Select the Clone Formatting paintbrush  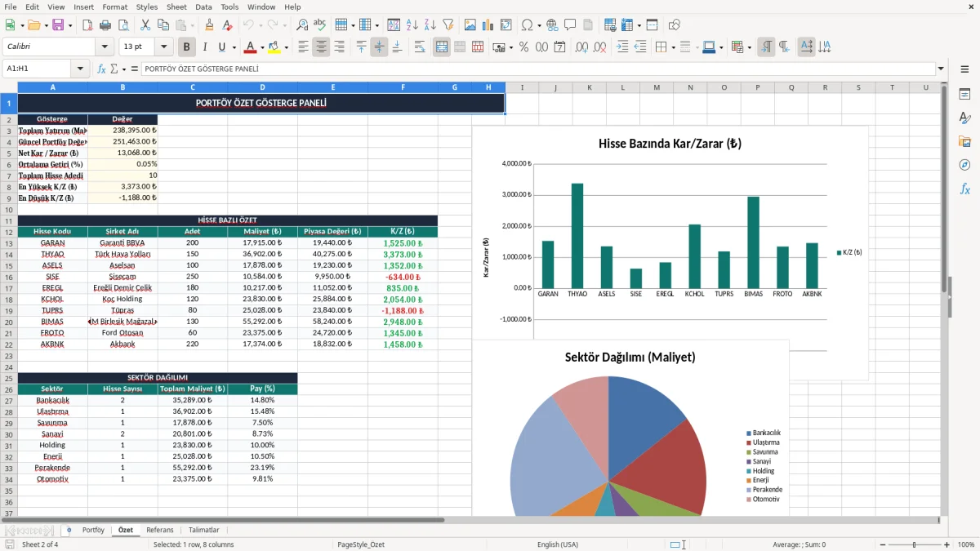209,25
